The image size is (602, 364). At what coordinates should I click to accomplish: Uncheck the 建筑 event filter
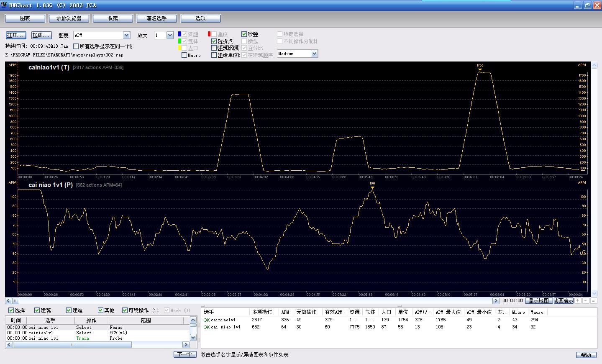(x=37, y=310)
